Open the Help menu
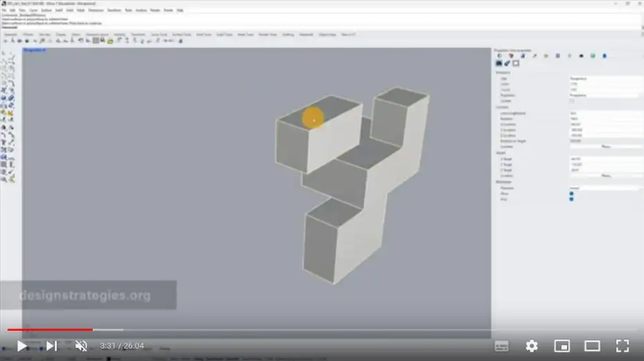This screenshot has height=361, width=644. click(180, 10)
